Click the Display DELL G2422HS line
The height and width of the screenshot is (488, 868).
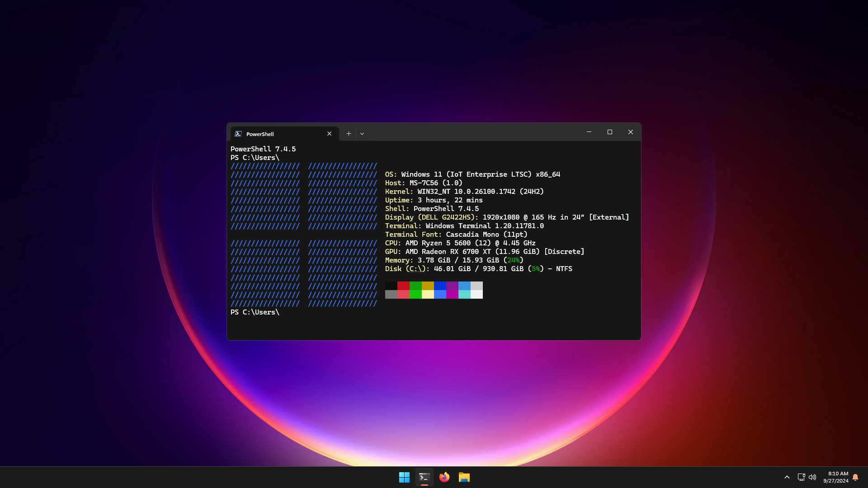507,217
